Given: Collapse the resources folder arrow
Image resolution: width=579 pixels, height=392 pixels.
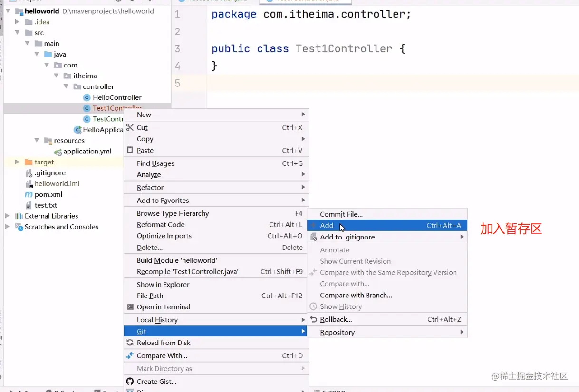Looking at the screenshot, I should pyautogui.click(x=37, y=141).
